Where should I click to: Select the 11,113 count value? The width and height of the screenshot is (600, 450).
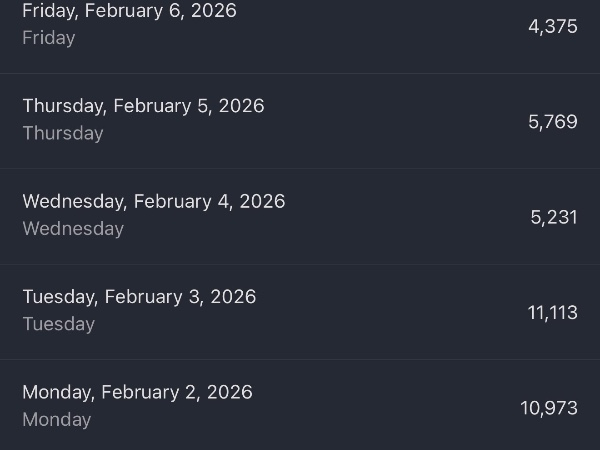553,313
